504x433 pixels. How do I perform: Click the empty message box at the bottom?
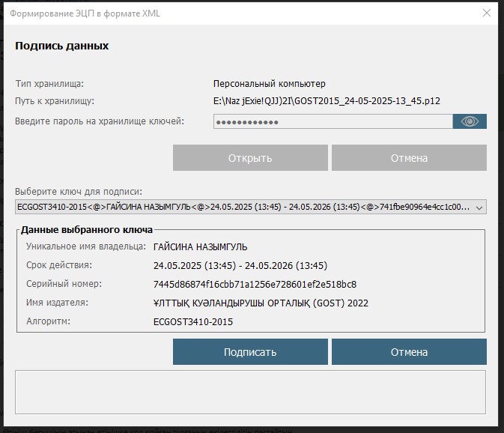(251, 391)
